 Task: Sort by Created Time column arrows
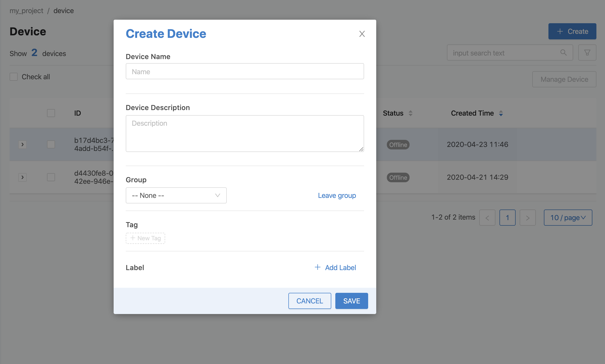coord(501,113)
